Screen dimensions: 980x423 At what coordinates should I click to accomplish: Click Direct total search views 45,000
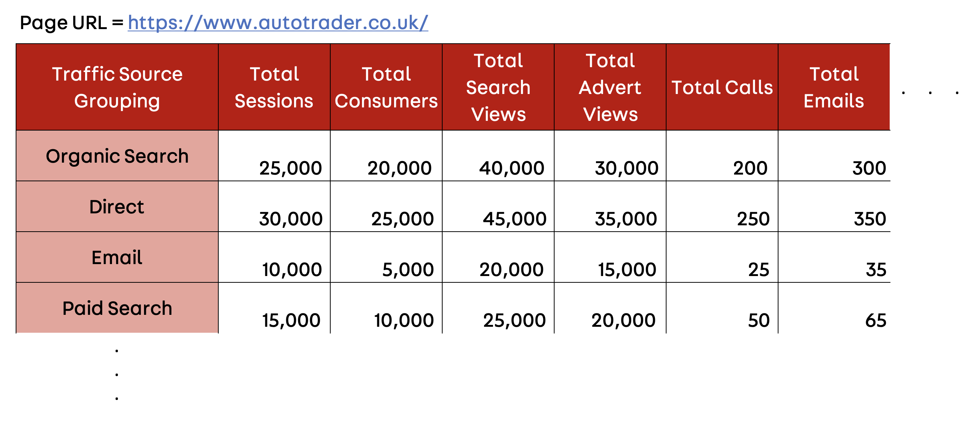coord(514,219)
